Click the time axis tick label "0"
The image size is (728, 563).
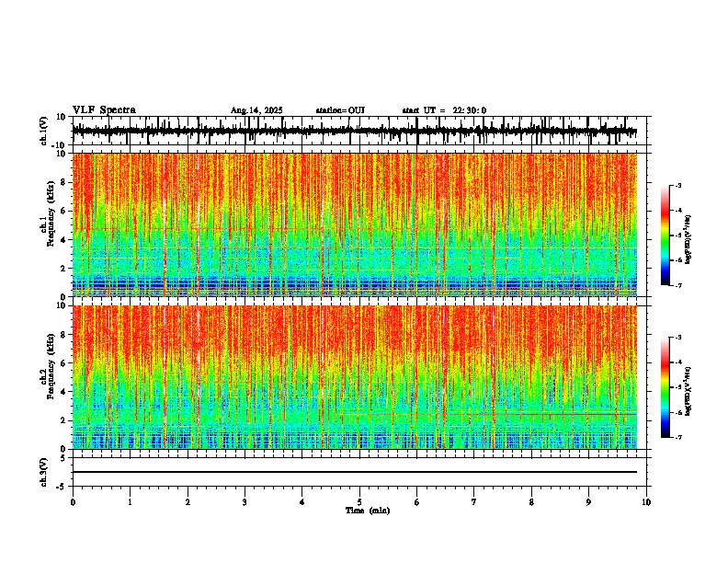73,502
